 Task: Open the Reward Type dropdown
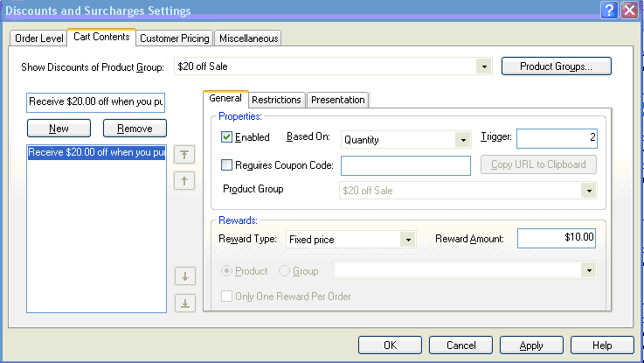(x=406, y=239)
